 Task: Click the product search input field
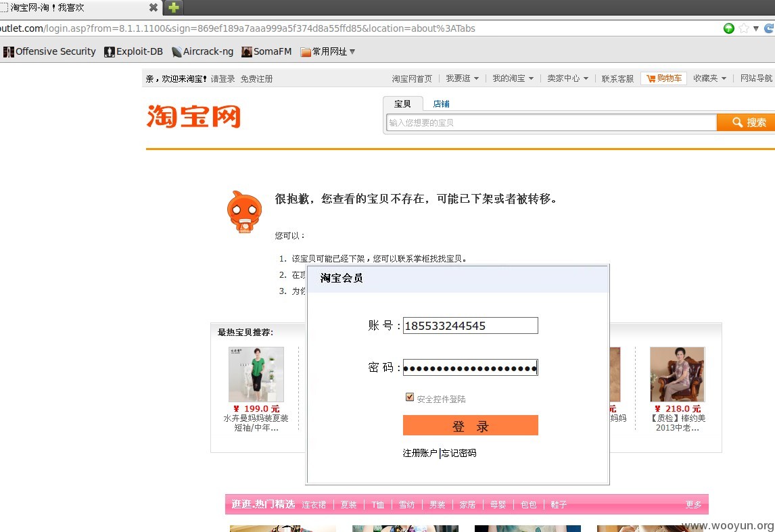point(551,122)
